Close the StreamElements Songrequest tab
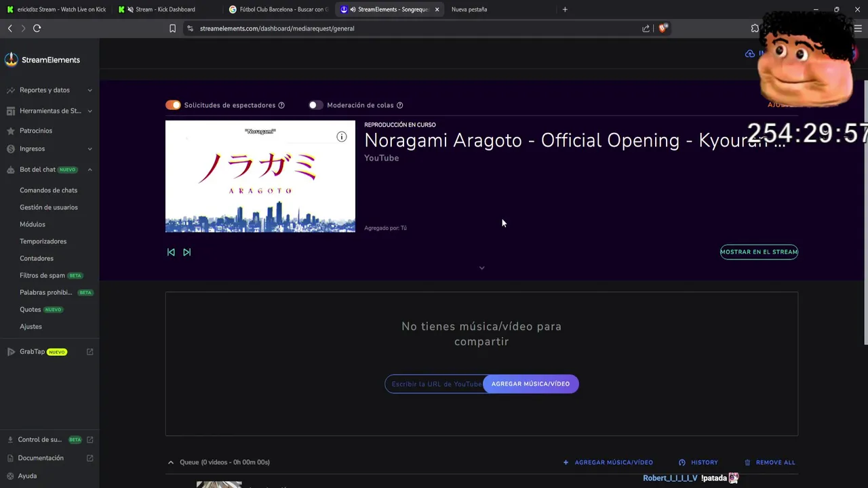Screen dimensions: 868x488 (x=437, y=9)
